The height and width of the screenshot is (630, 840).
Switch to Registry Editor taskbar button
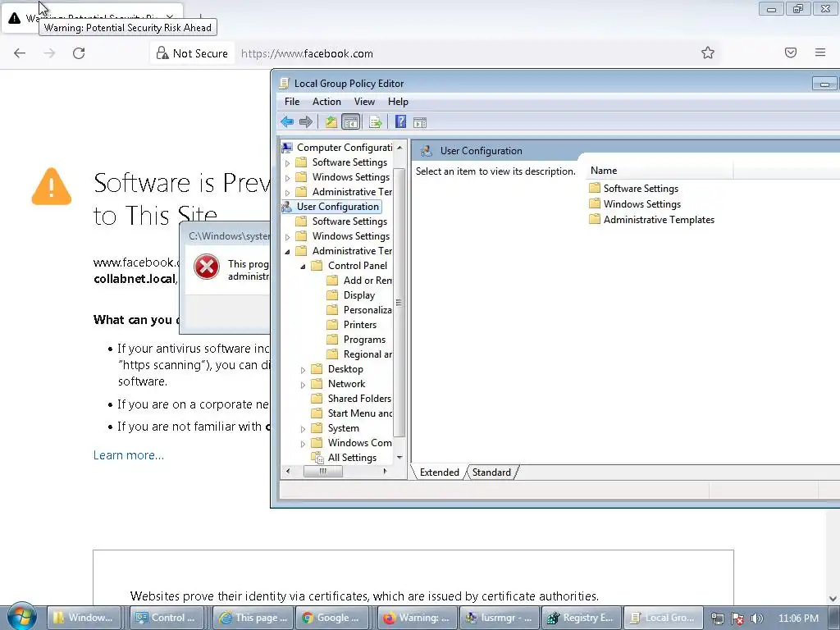pyautogui.click(x=582, y=618)
